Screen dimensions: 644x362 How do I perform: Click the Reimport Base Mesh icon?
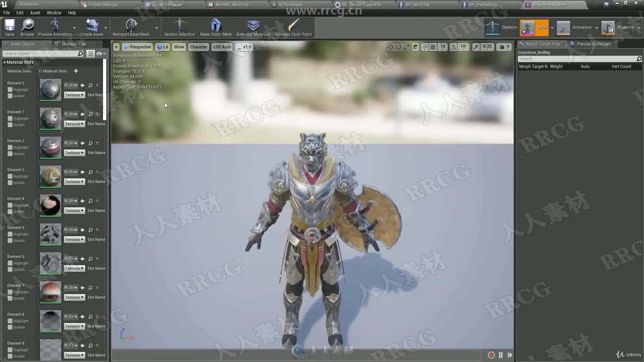(x=131, y=27)
